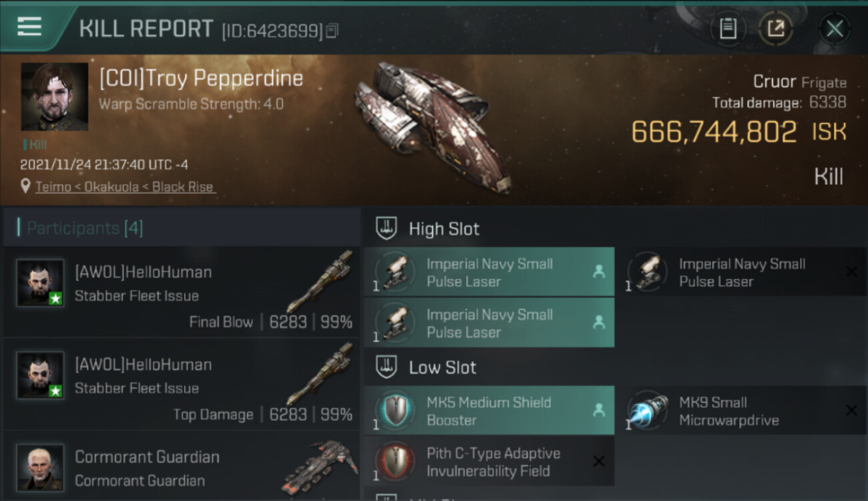
Task: View Troy Pepperdine's character portrait
Action: tap(55, 97)
